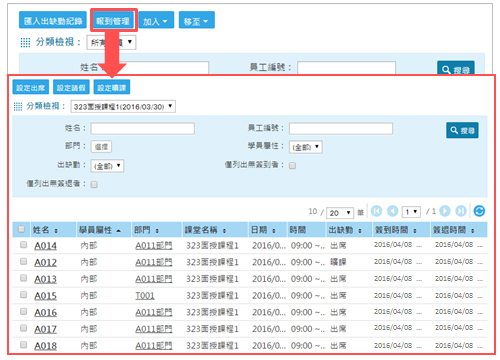This screenshot has height=360, width=500.
Task: Go to previous page icon
Action: [x=392, y=211]
